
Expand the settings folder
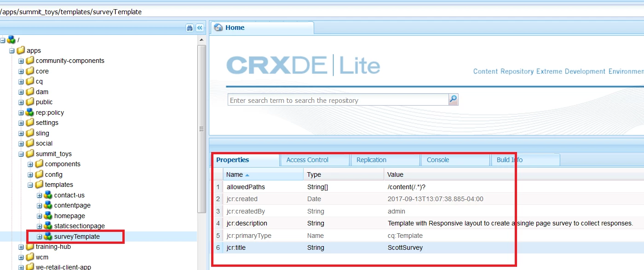[x=21, y=123]
